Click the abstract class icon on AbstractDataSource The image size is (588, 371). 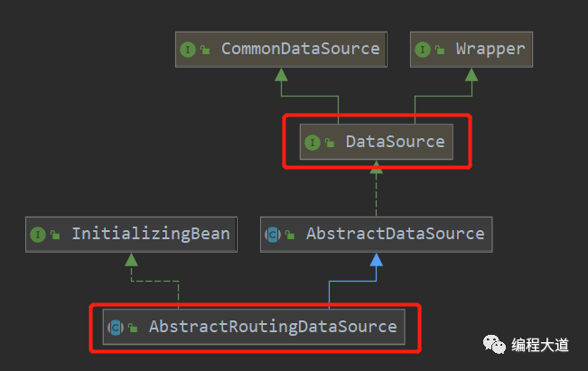coord(272,235)
